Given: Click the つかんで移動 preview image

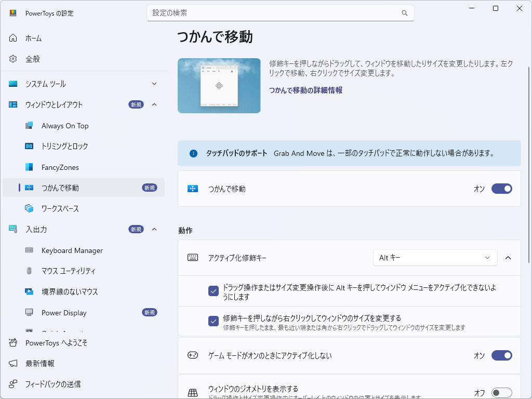Looking at the screenshot, I should (x=219, y=86).
